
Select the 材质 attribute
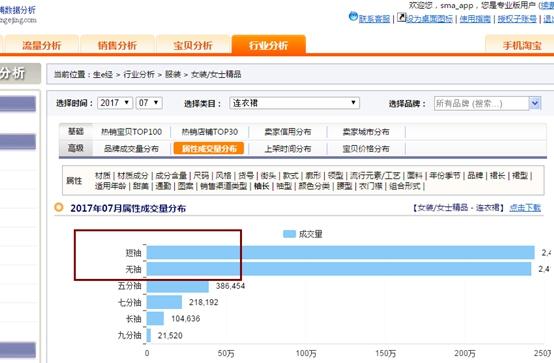click(x=103, y=175)
